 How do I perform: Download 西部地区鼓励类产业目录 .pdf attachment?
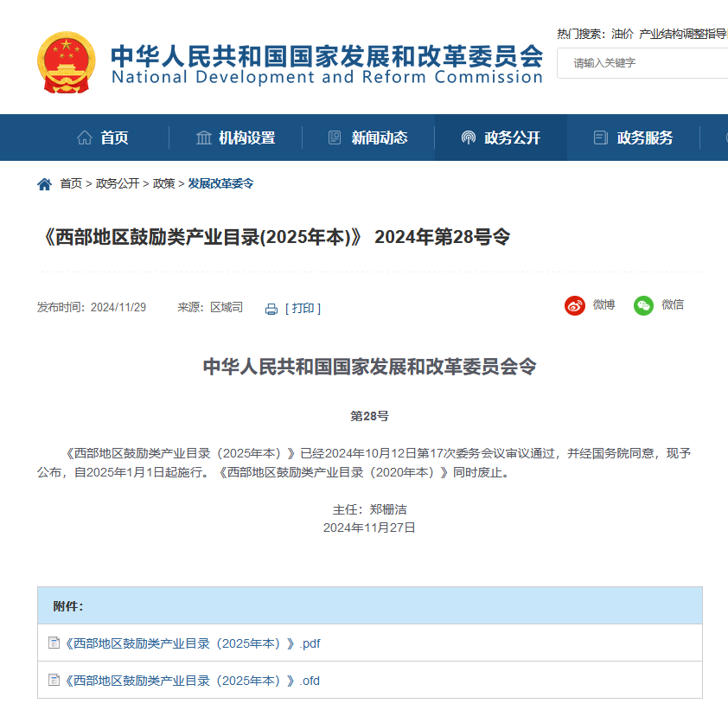coord(192,643)
